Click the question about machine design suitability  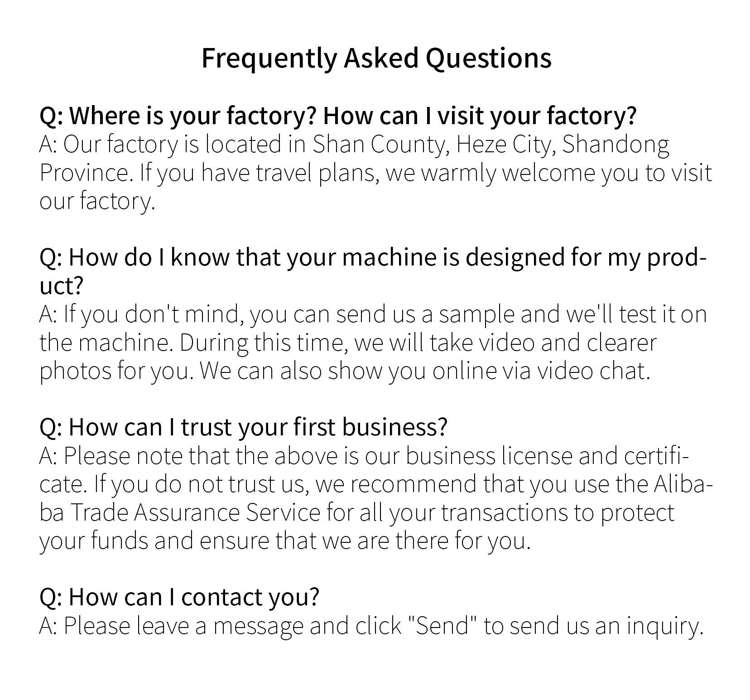pyautogui.click(x=372, y=257)
